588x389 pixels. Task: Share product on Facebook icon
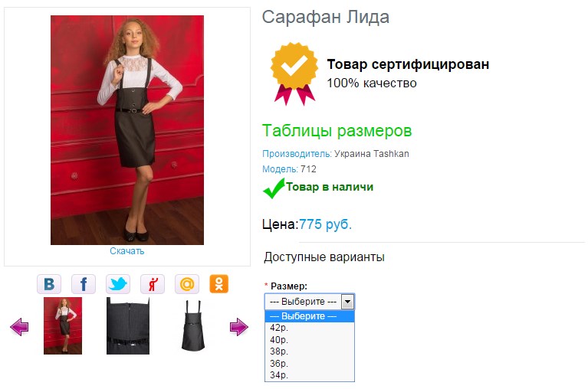pos(84,284)
